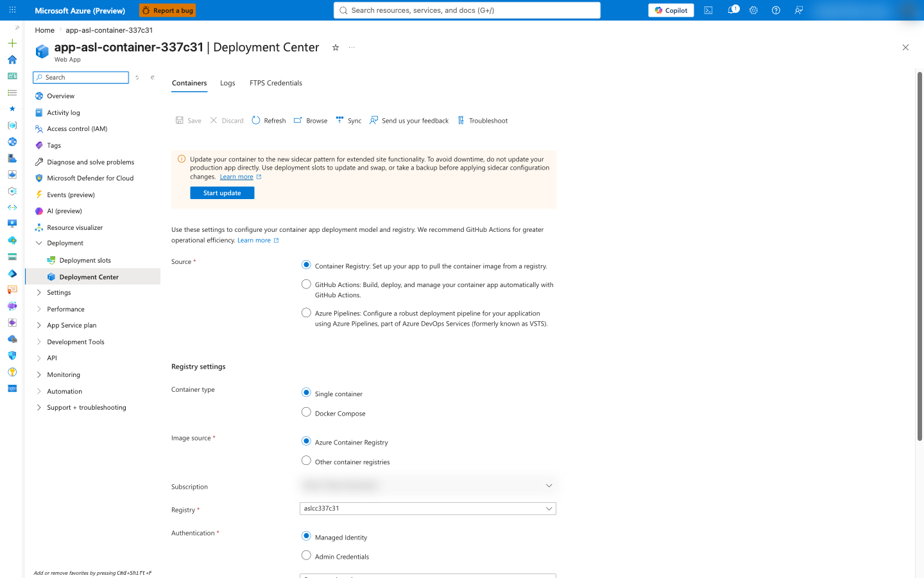Open portal settings gear
This screenshot has height=578, width=924.
tap(754, 10)
